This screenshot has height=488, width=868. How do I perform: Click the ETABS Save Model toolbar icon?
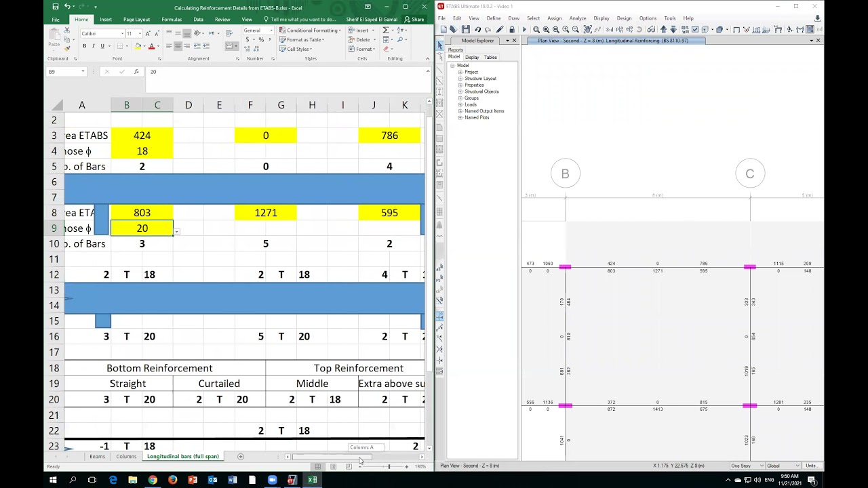[465, 29]
